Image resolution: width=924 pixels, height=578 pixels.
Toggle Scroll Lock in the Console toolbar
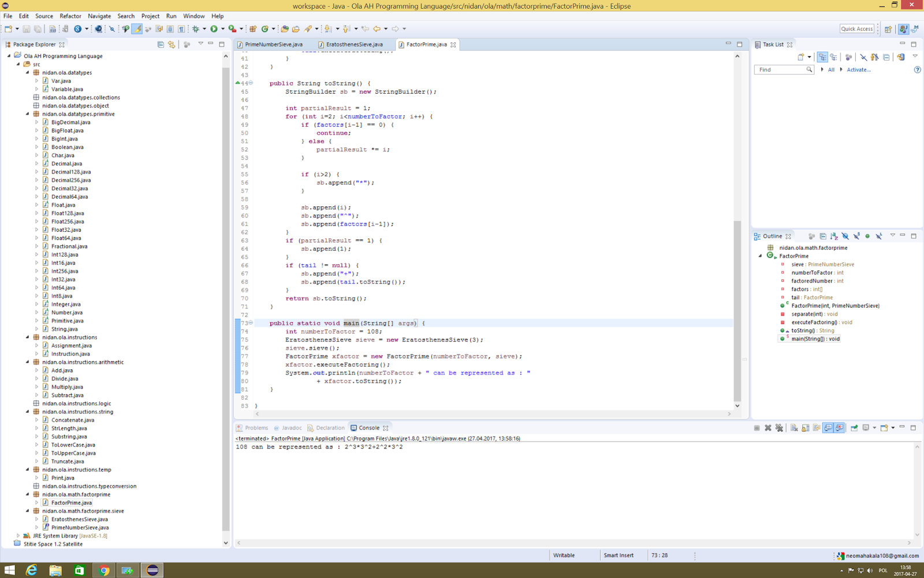click(806, 428)
